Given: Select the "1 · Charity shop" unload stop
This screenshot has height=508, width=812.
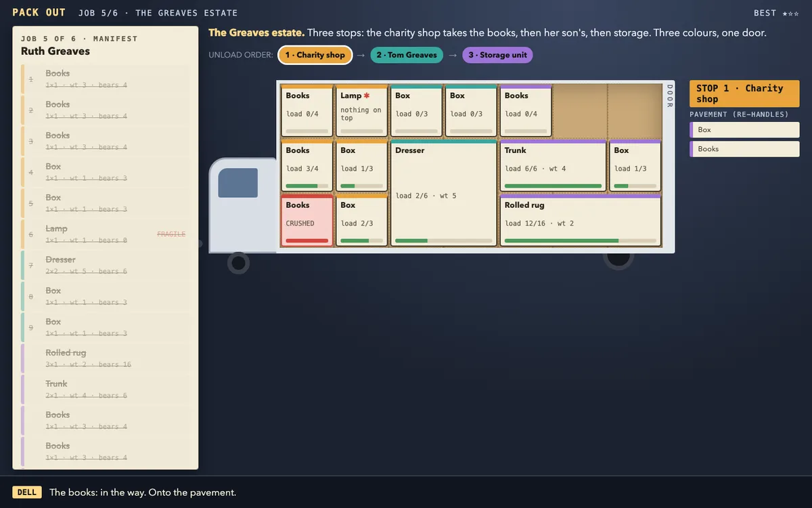Looking at the screenshot, I should pyautogui.click(x=315, y=55).
